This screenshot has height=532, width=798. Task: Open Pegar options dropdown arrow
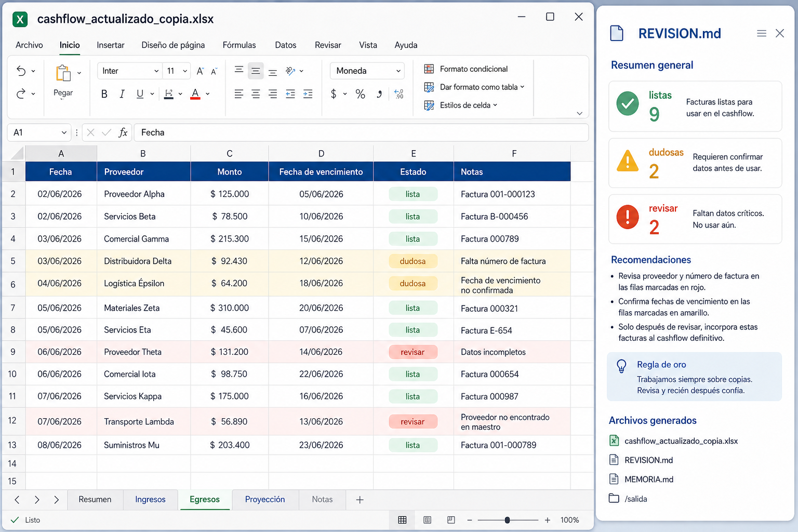79,73
